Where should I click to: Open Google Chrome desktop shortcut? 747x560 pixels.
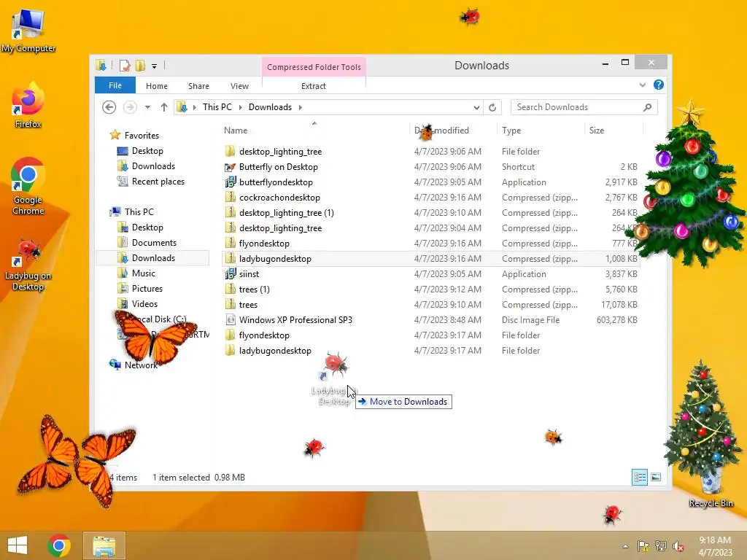28,186
